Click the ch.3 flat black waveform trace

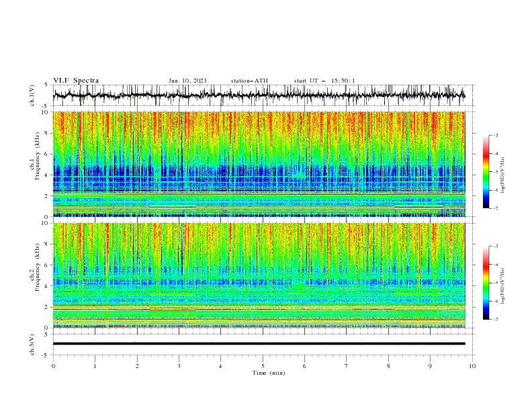point(259,344)
